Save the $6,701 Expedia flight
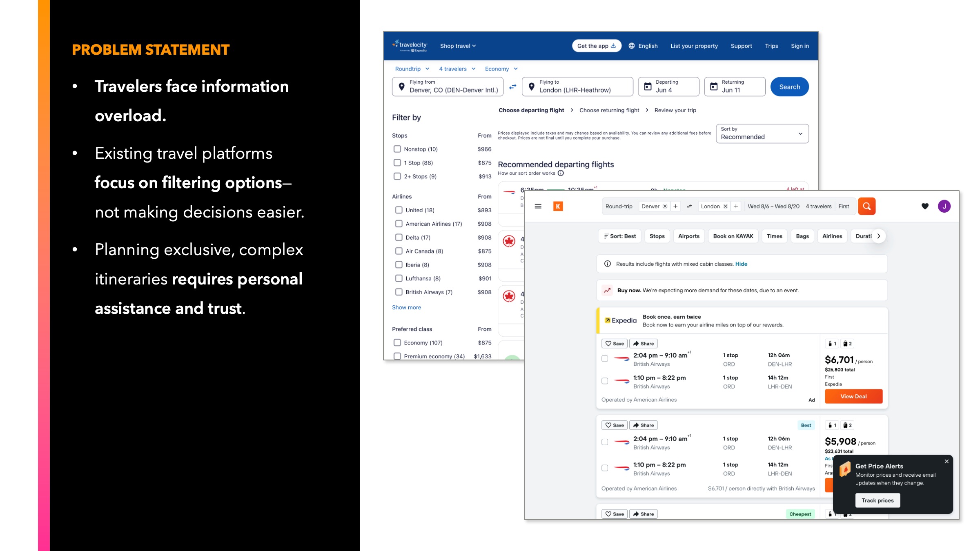This screenshot has height=551, width=980. [x=614, y=344]
